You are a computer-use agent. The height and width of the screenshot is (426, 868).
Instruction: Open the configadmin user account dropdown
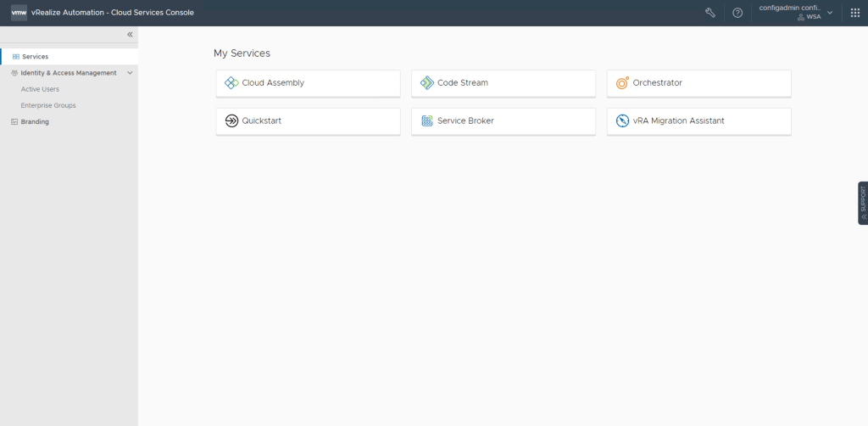point(795,13)
